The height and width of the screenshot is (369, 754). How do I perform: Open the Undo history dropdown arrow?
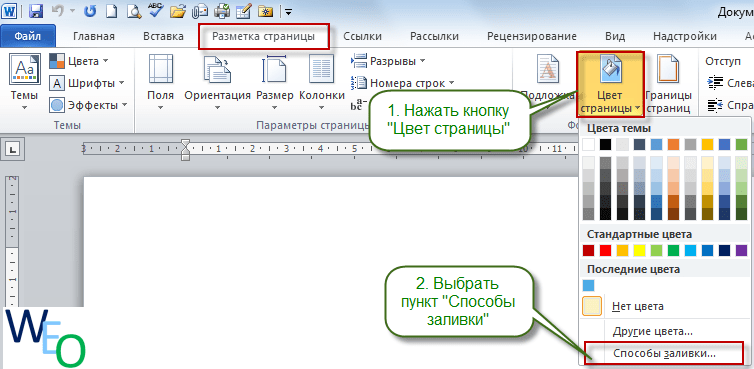pos(72,11)
